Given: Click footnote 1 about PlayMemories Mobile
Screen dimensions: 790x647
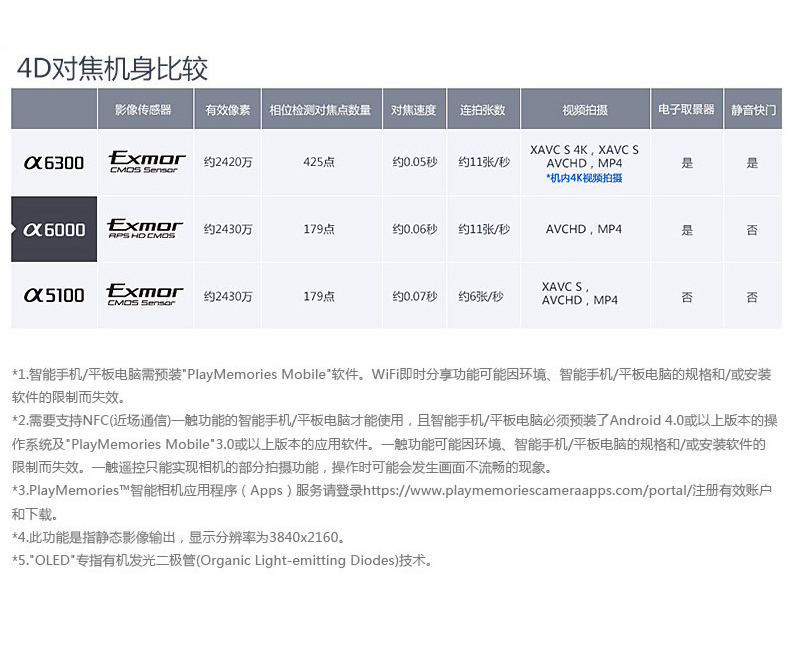Looking at the screenshot, I should point(391,386).
